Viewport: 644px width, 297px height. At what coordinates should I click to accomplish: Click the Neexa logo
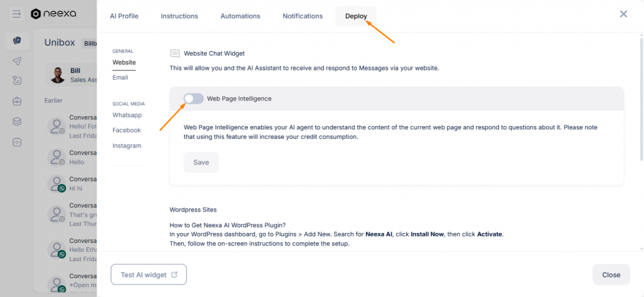[x=53, y=14]
